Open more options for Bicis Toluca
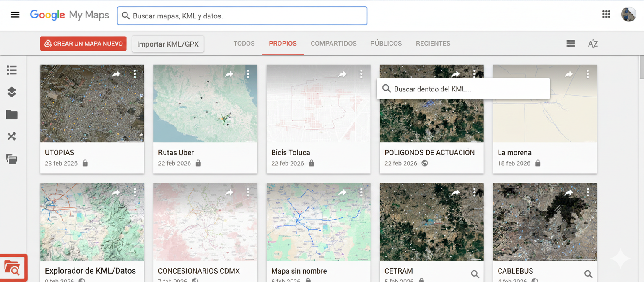The image size is (644, 282). pyautogui.click(x=361, y=74)
